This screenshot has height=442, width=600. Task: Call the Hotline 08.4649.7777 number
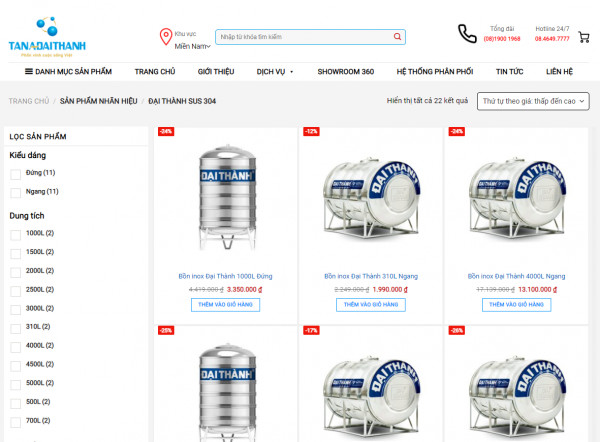(552, 39)
